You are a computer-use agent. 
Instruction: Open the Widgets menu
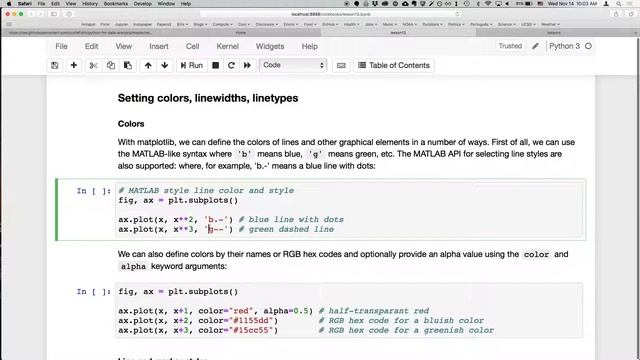270,47
